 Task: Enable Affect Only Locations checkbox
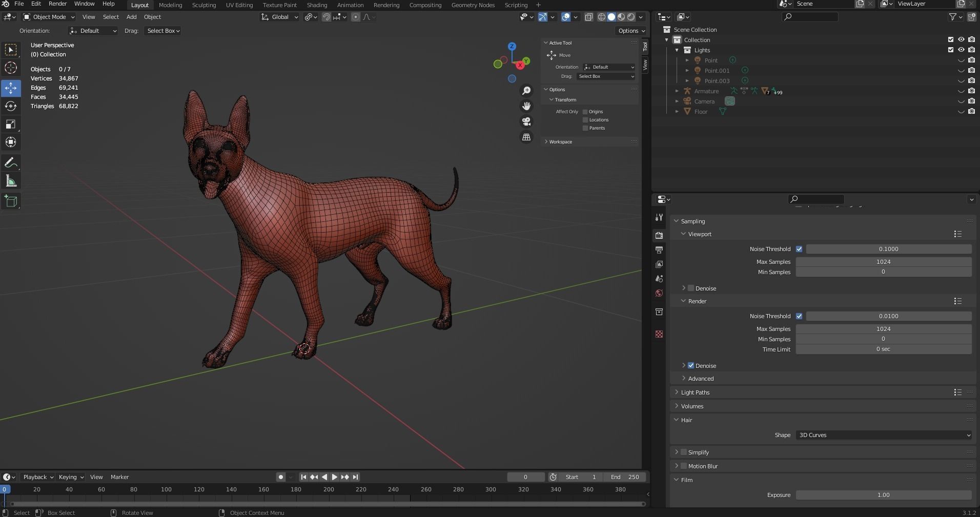coord(585,120)
